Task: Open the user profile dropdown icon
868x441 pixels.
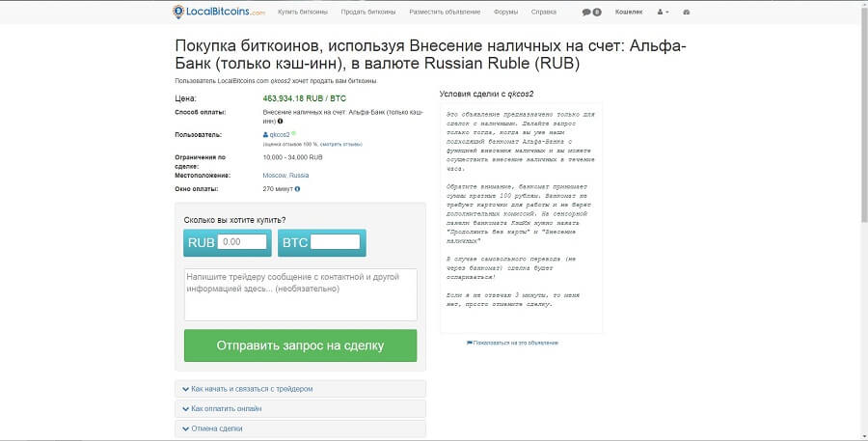Action: click(663, 12)
